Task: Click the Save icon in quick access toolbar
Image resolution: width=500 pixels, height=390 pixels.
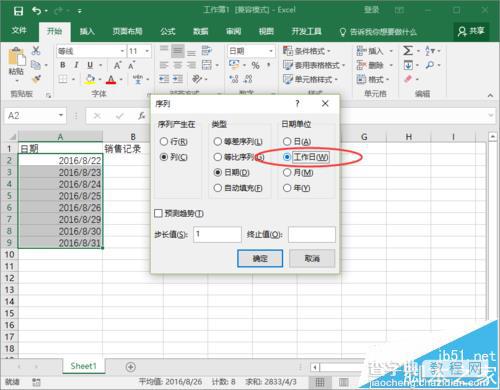Action: click(18, 11)
